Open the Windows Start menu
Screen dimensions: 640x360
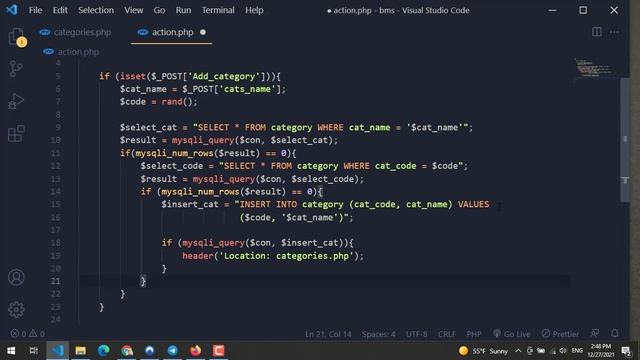click(x=11, y=351)
